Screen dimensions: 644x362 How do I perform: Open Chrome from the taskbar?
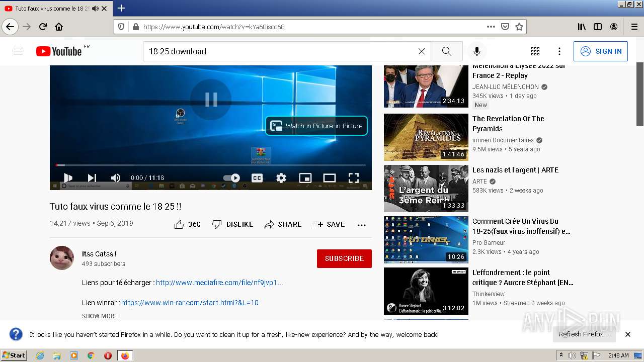[x=91, y=355]
